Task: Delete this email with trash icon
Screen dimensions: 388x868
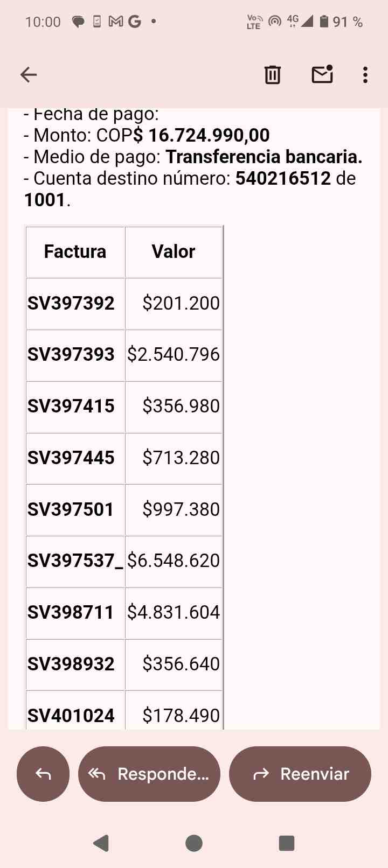Action: pos(273,75)
